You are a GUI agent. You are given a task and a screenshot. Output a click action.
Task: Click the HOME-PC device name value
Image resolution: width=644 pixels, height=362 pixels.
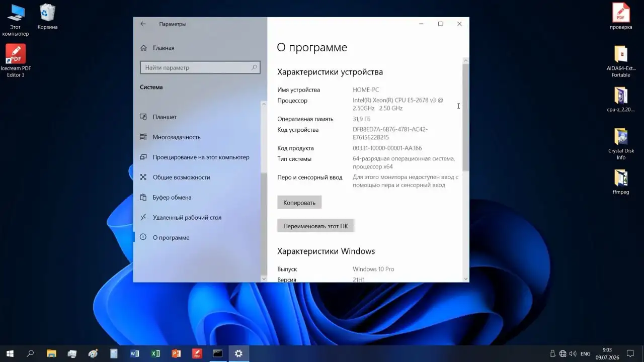[x=366, y=89]
